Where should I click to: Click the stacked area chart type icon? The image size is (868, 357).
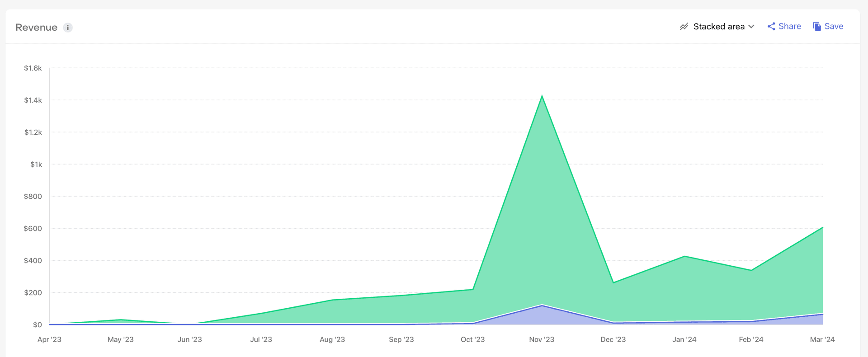point(684,27)
